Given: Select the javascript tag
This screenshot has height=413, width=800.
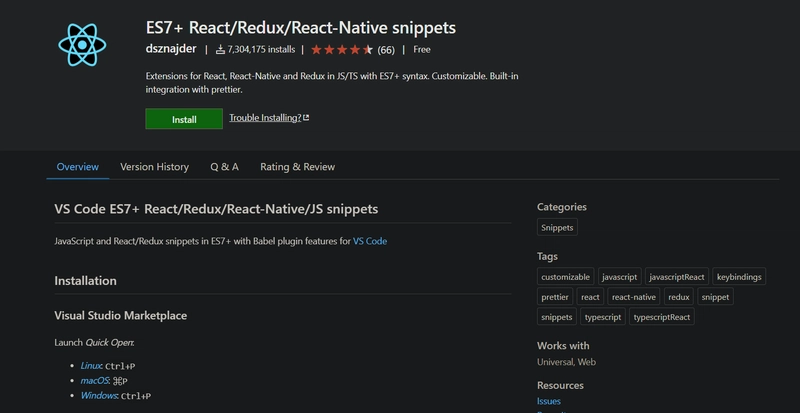Looking at the screenshot, I should [619, 277].
